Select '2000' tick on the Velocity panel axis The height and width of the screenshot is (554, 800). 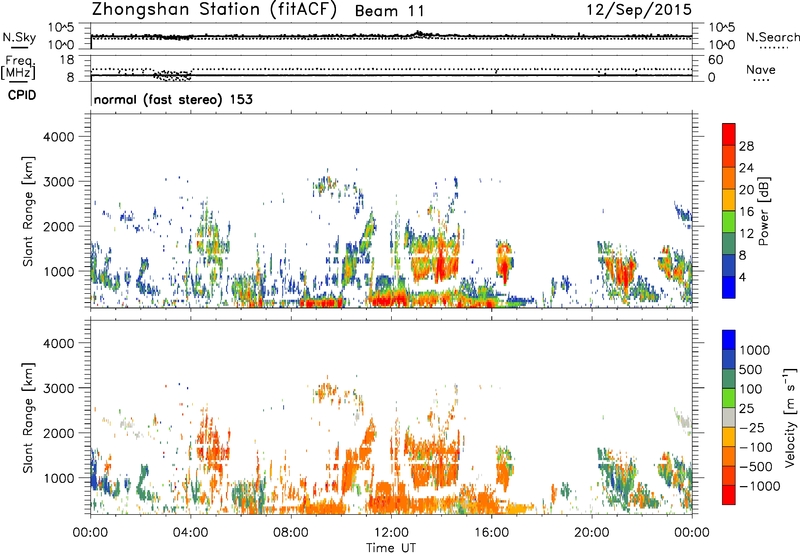point(59,433)
